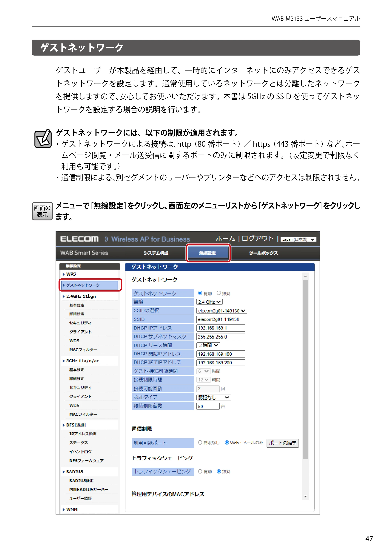Select 無効 for トラフィックシェーピング
Viewport: 392px width, 556px height.
click(x=219, y=472)
